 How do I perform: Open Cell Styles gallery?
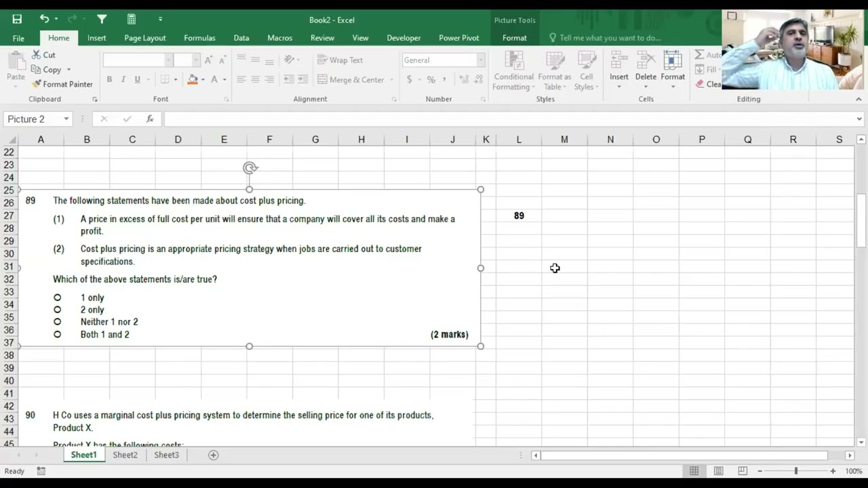585,71
